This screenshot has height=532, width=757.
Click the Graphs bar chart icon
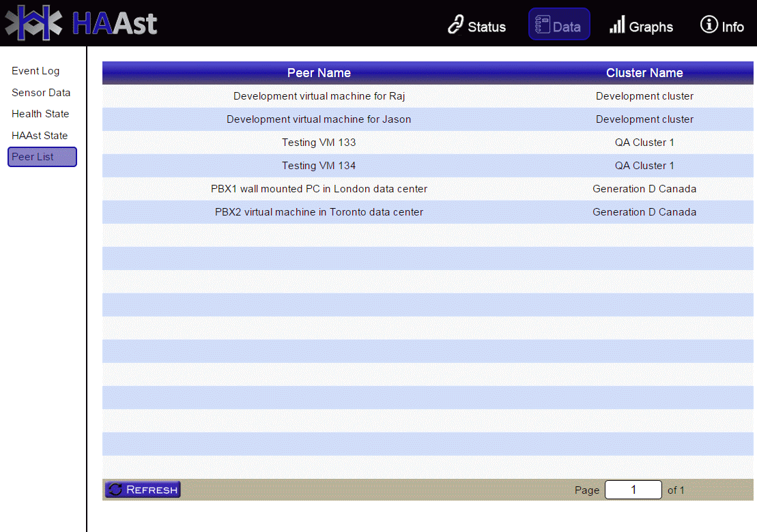(x=617, y=25)
